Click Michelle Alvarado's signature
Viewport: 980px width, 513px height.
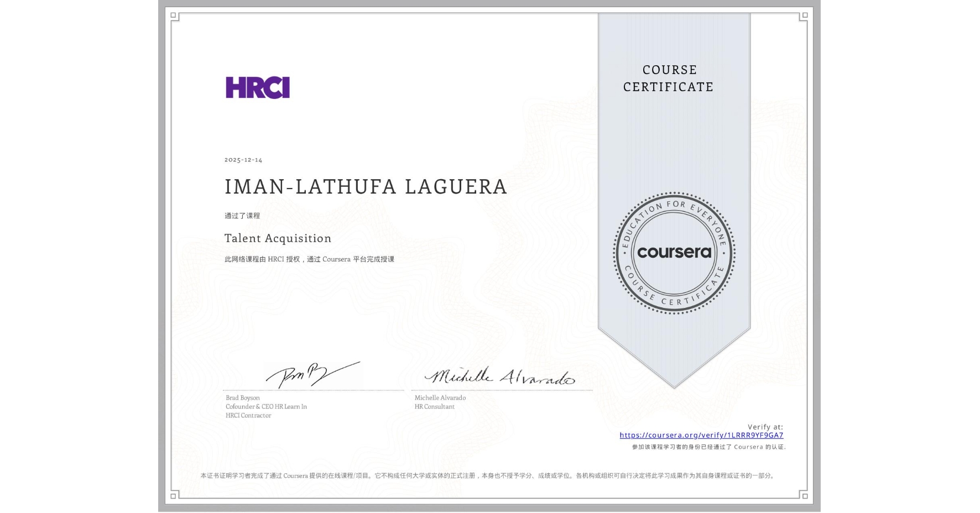[x=499, y=376]
